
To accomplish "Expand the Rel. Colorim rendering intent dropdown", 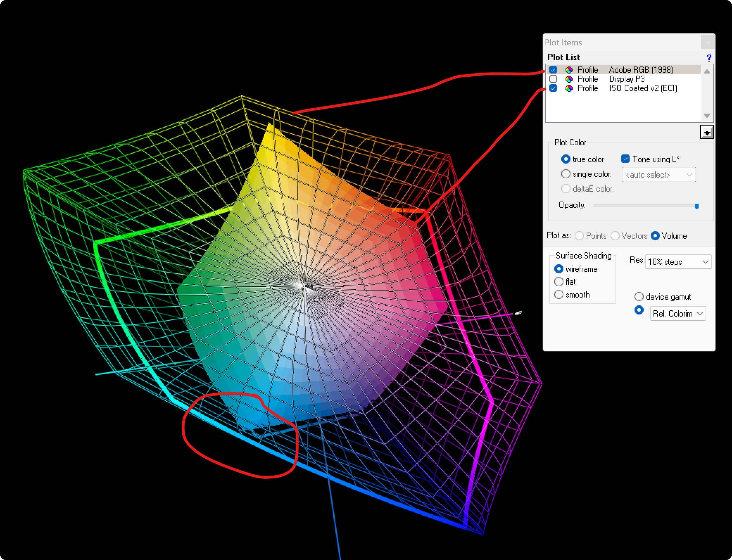I will pos(678,314).
